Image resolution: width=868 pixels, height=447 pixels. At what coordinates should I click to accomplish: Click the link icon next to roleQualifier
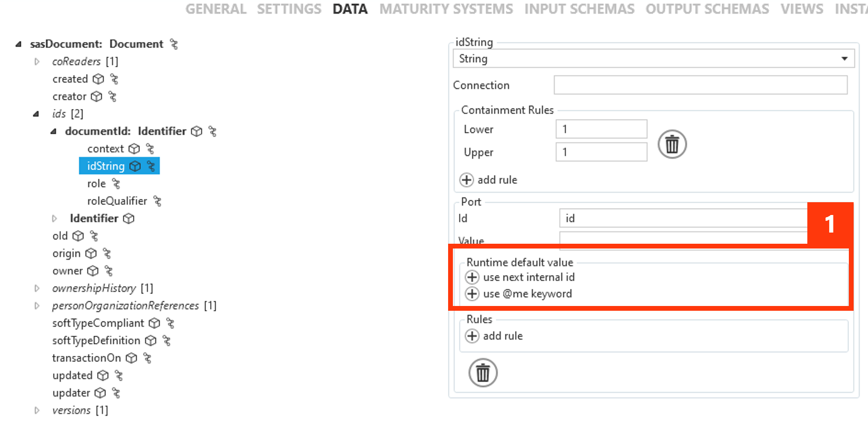[157, 201]
